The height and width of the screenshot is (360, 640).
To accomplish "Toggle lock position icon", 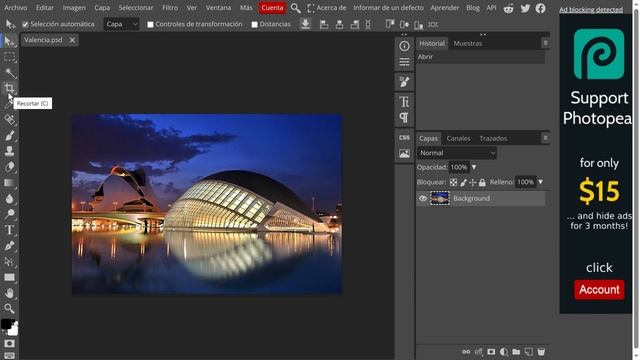I will pyautogui.click(x=473, y=182).
